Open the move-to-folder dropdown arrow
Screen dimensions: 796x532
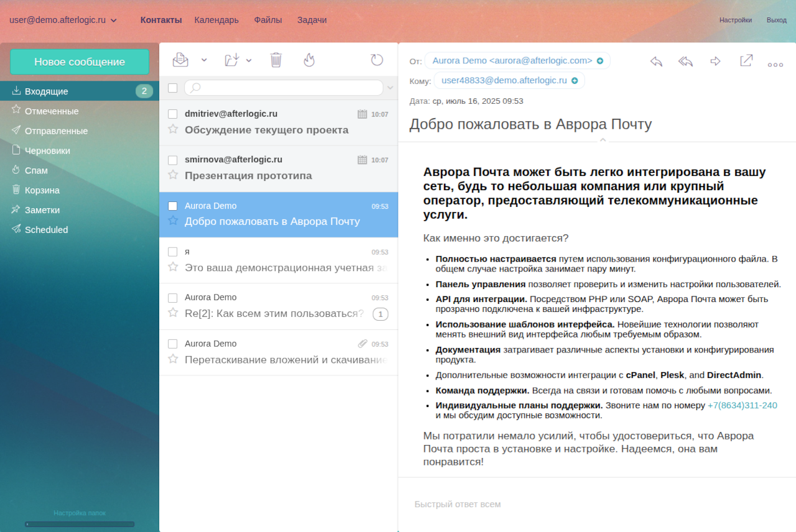[249, 60]
